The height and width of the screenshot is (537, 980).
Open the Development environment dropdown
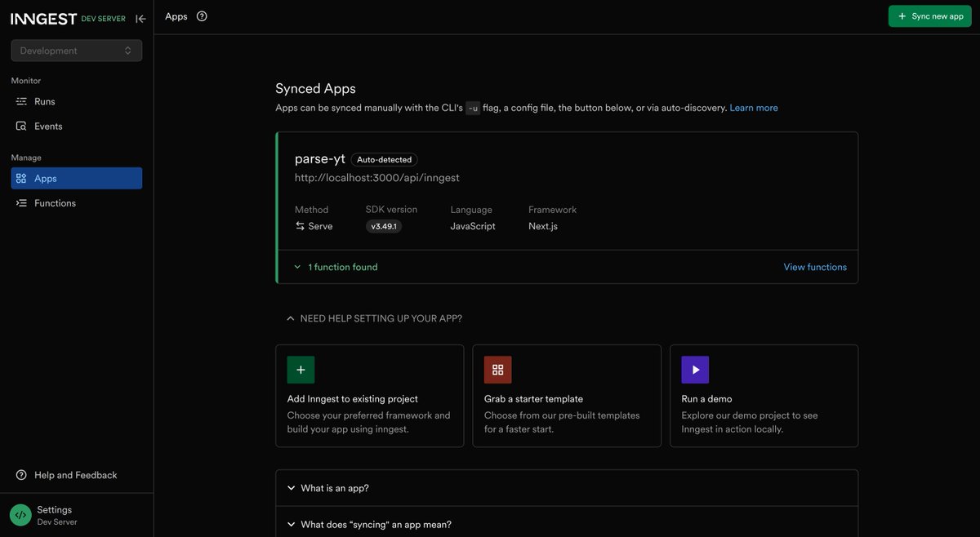point(77,51)
